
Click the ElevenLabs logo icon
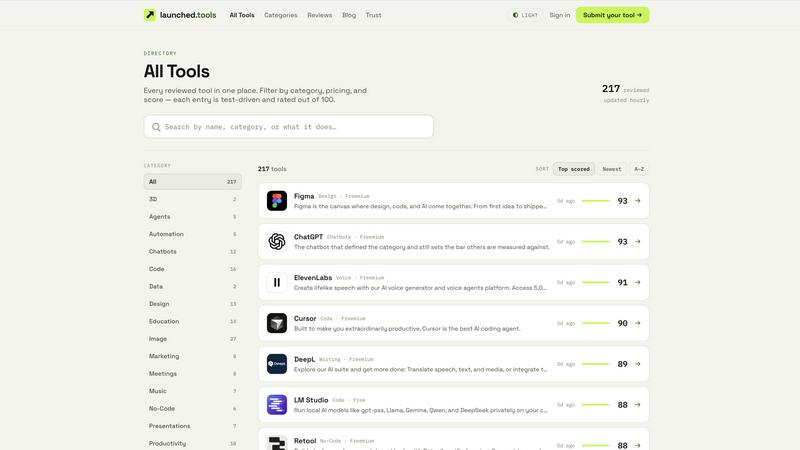point(277,282)
